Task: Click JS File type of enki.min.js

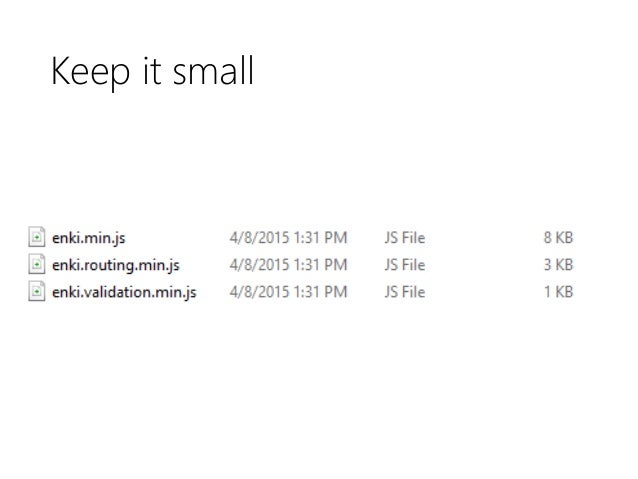Action: point(404,238)
